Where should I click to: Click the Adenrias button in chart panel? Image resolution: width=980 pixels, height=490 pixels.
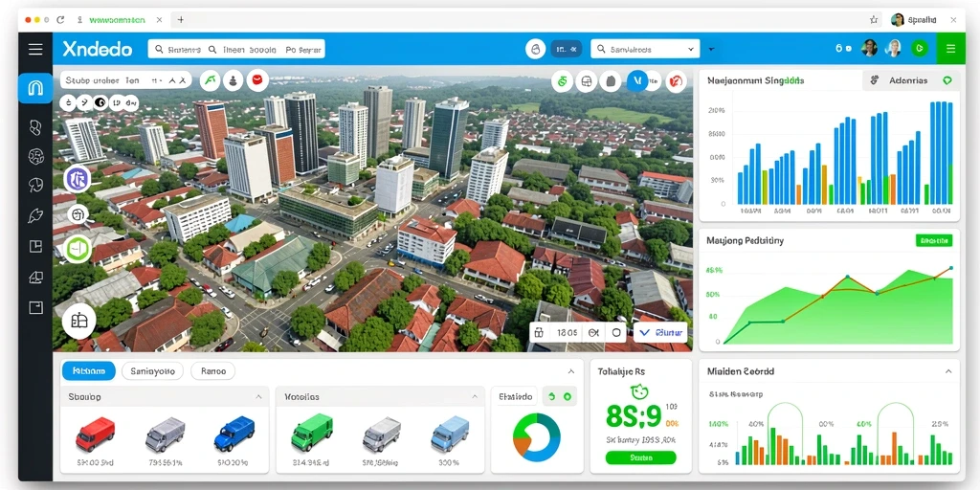910,80
